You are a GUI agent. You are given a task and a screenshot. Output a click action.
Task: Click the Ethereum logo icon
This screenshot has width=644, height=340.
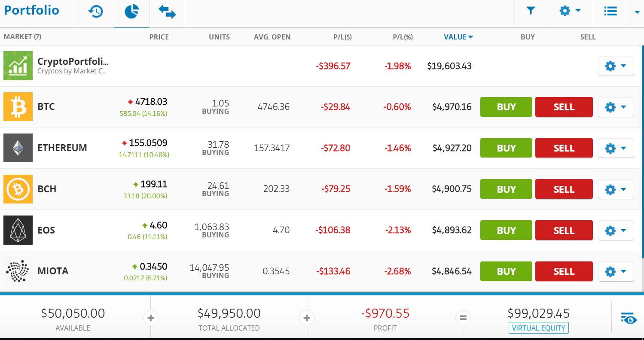coord(18,148)
